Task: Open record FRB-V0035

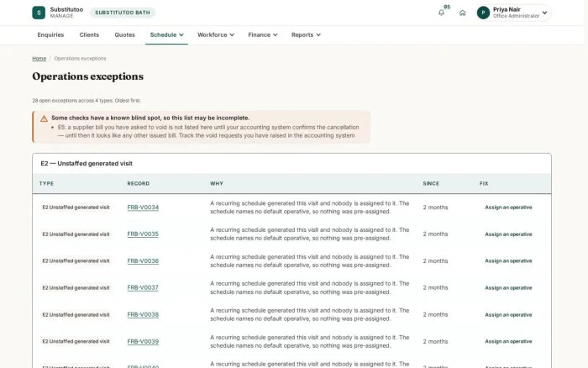Action: click(x=143, y=234)
